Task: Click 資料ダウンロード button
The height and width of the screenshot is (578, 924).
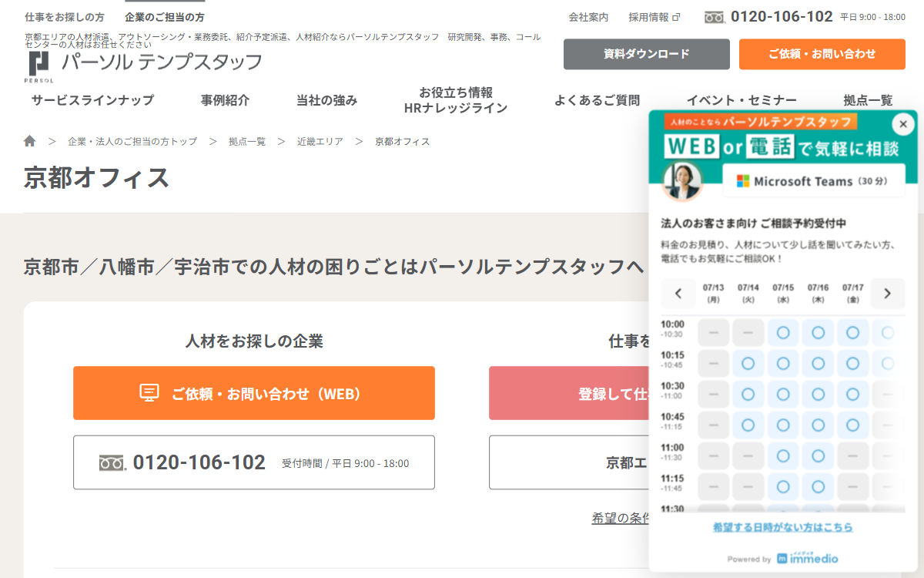Action: (647, 54)
